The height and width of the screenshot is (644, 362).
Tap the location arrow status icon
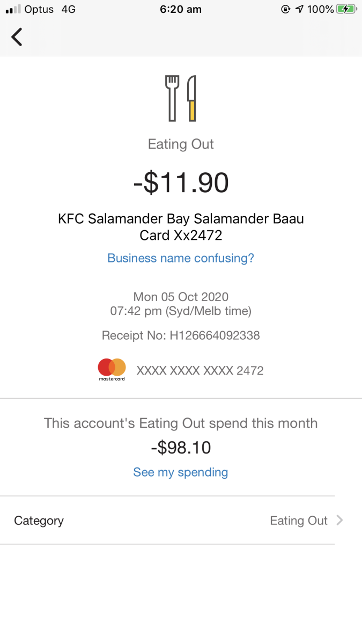299,9
